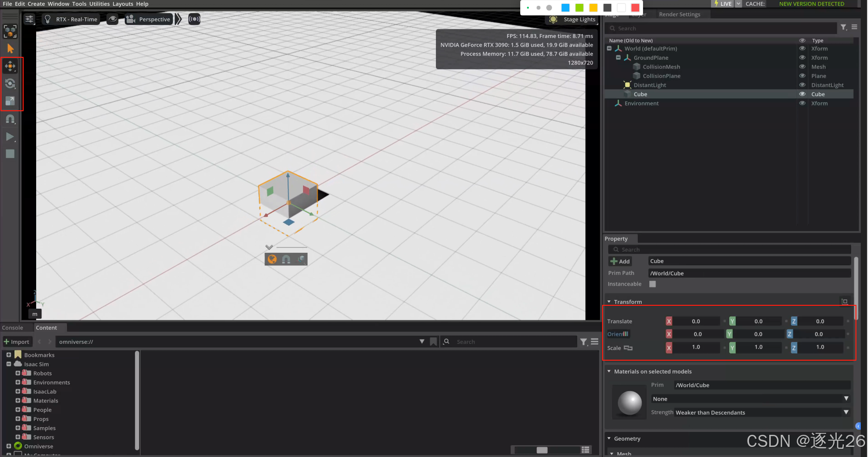Toggle visibility of DistantLight
This screenshot has width=868, height=457.
[802, 85]
